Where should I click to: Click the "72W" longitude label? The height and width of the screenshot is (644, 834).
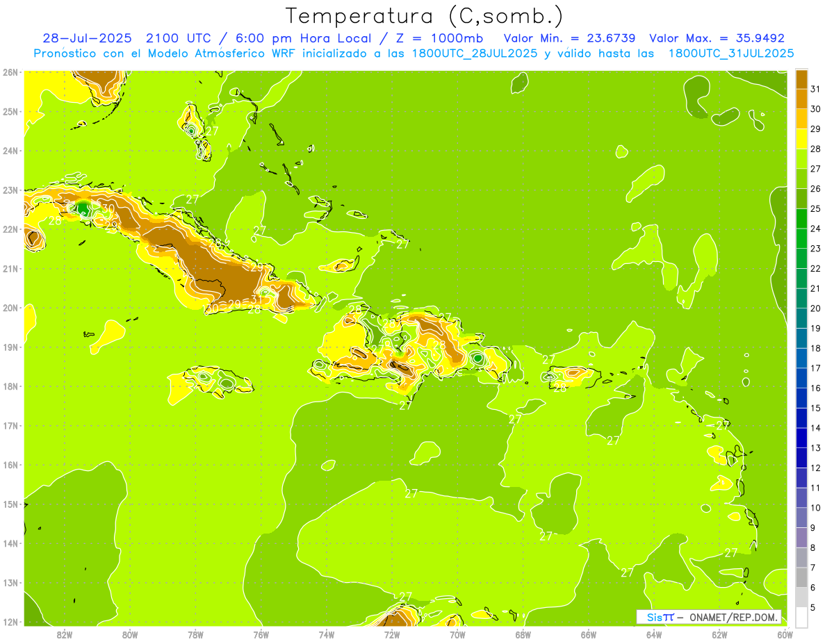coord(392,634)
